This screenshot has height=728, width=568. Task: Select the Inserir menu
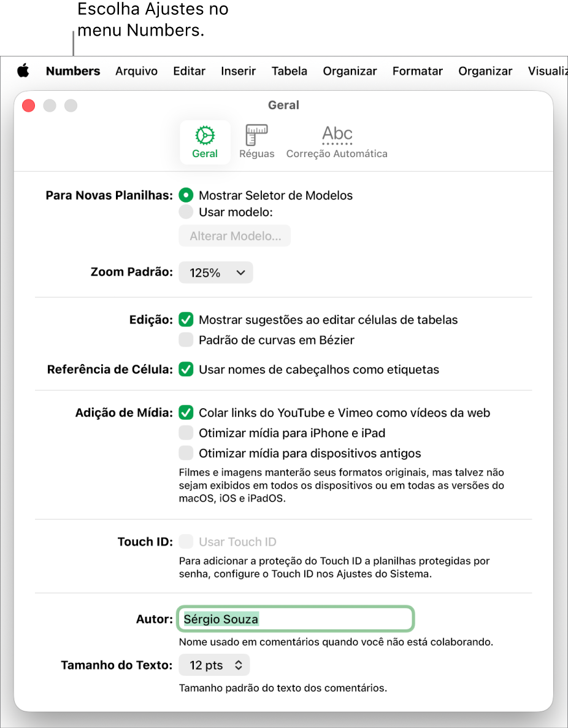tap(238, 71)
